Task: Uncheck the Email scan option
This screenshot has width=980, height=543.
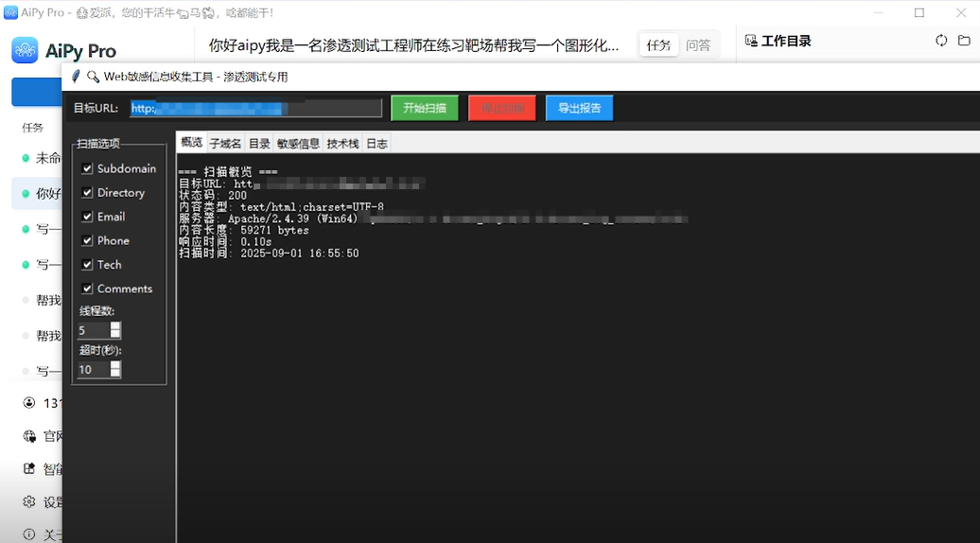Action: (87, 217)
